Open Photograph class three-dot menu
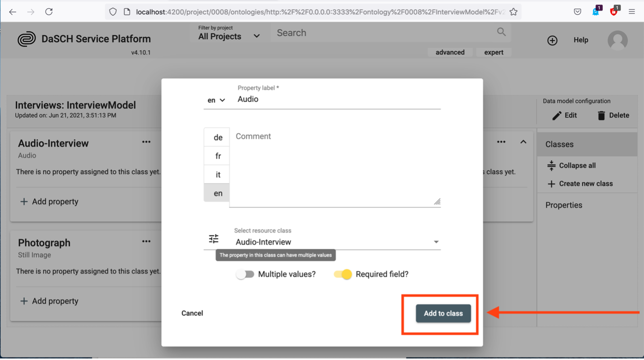 point(146,242)
